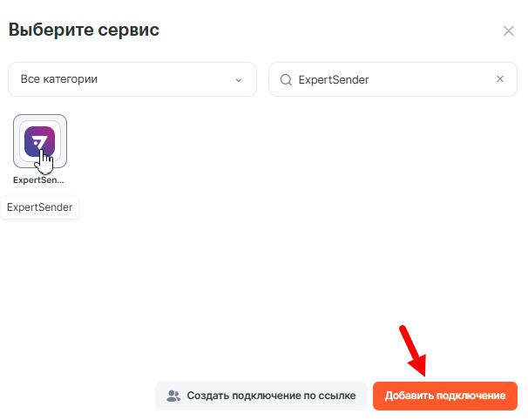Click the red arrow pointing at Добавить
Screen dimensions: 528x420
pos(413,350)
